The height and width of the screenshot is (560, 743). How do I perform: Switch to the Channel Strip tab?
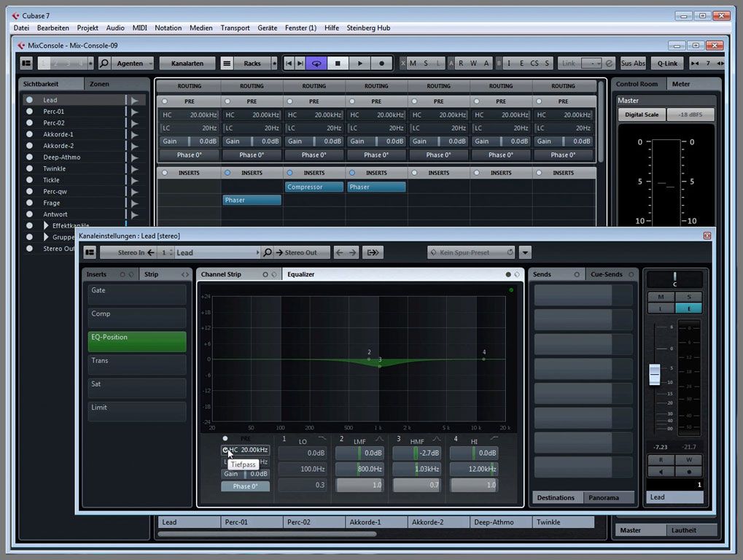tap(221, 274)
